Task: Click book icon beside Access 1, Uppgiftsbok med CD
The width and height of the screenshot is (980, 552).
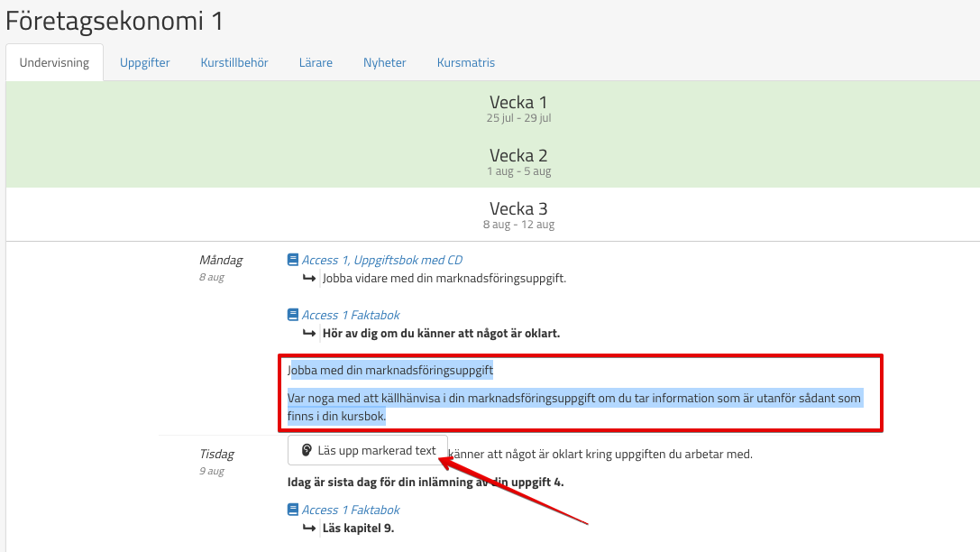Action: click(x=292, y=260)
